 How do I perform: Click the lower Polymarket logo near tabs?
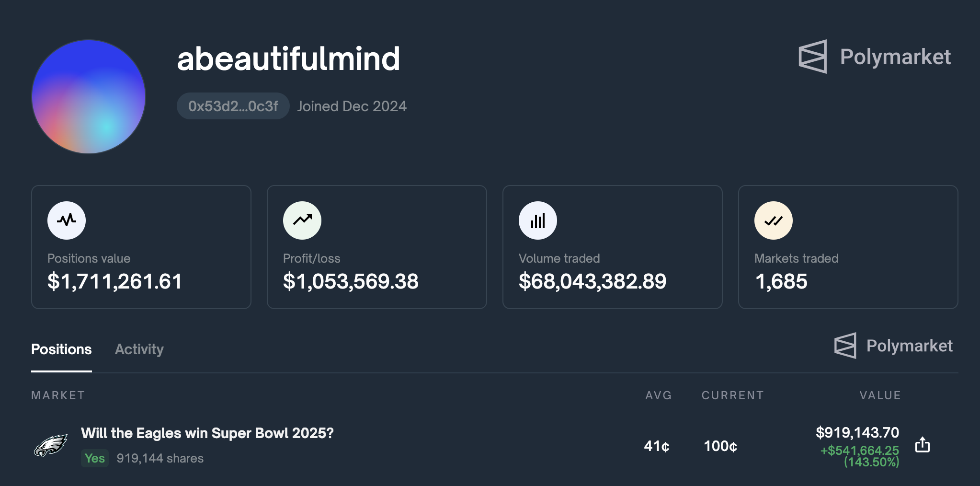tap(893, 346)
